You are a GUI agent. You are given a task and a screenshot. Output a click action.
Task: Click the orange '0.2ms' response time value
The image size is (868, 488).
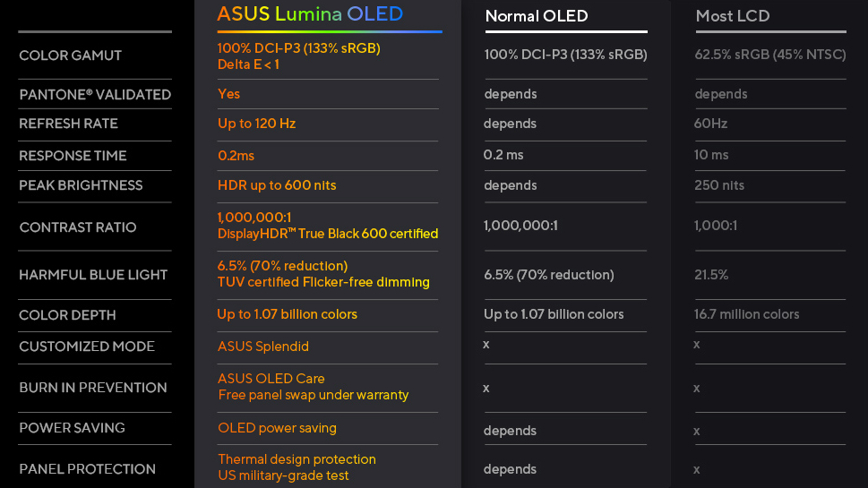[x=236, y=156]
